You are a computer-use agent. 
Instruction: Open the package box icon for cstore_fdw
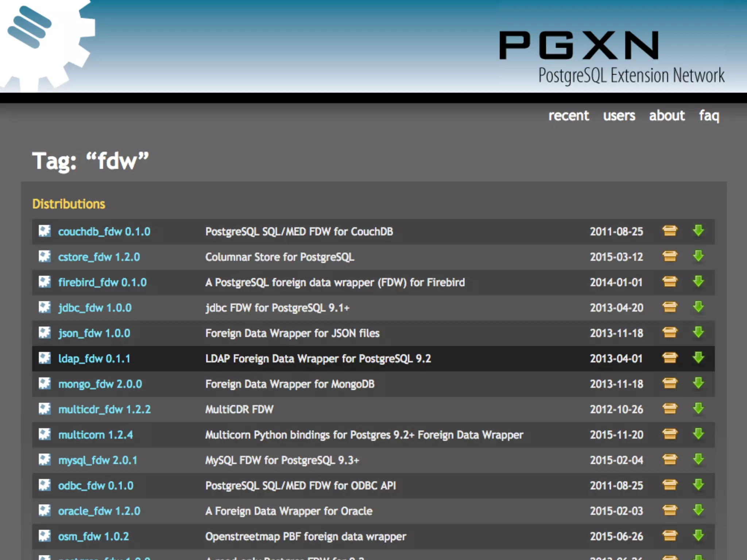[670, 256]
